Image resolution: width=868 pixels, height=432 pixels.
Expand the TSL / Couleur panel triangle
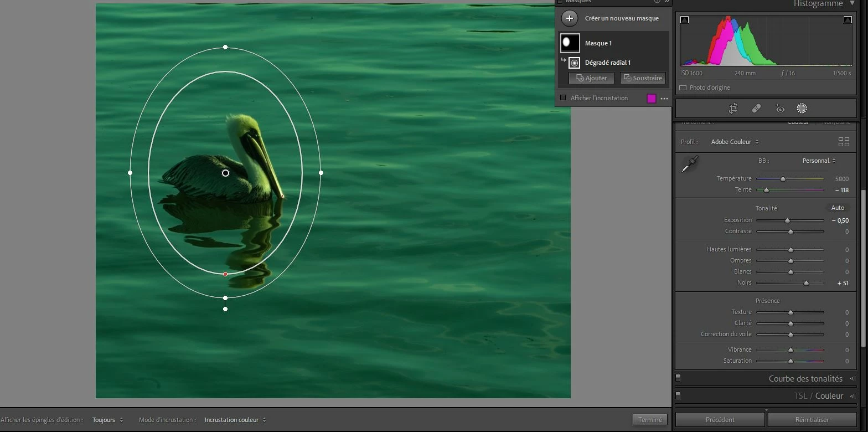click(x=852, y=396)
